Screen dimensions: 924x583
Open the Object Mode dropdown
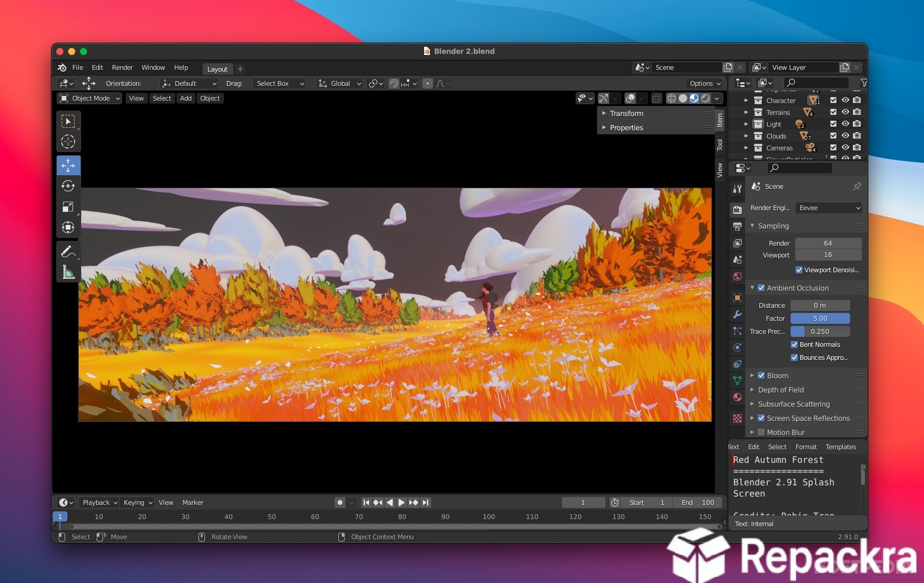[x=90, y=98]
